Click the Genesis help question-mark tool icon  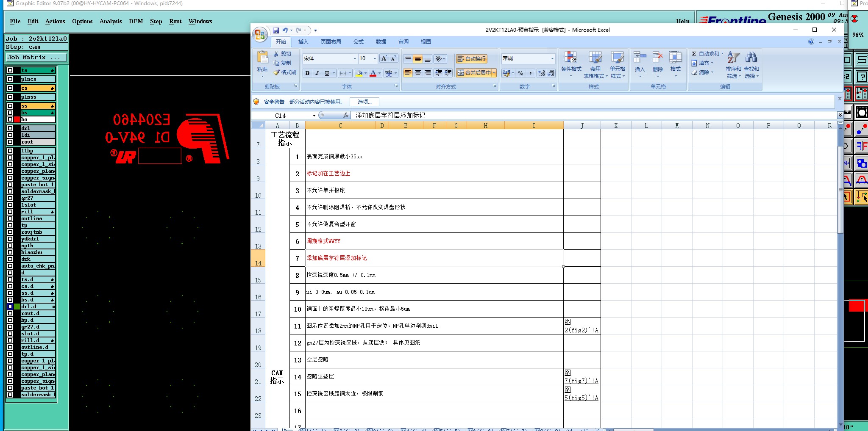click(862, 77)
